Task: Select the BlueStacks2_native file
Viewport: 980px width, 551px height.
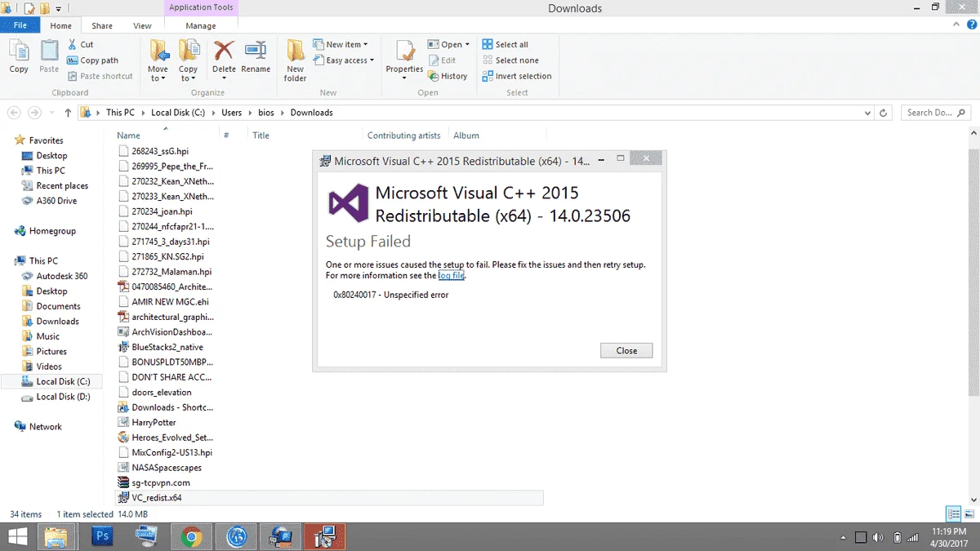Action: pos(167,347)
